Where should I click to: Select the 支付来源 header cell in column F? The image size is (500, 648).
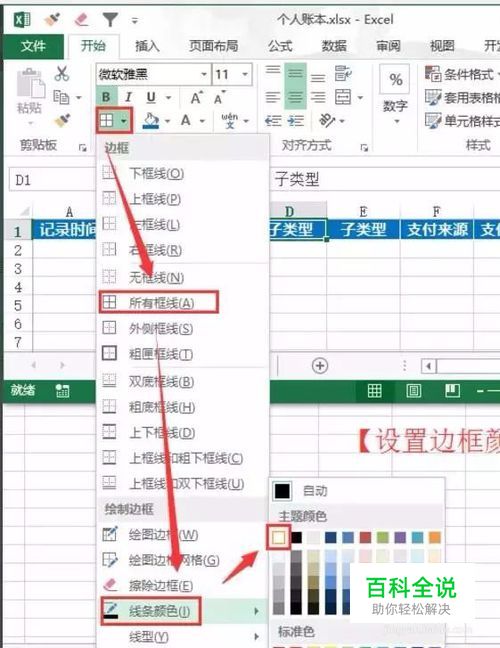pos(437,229)
